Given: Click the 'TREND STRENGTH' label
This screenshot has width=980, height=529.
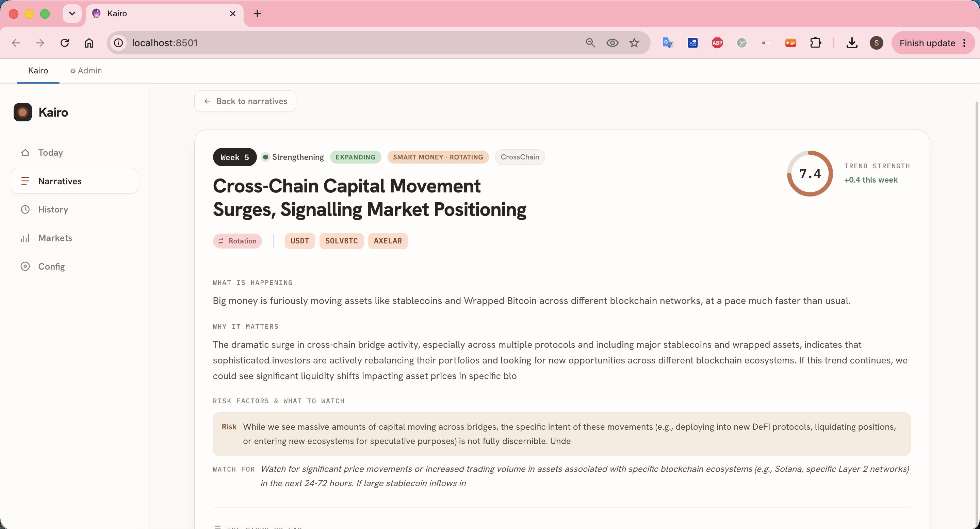Looking at the screenshot, I should tap(877, 166).
